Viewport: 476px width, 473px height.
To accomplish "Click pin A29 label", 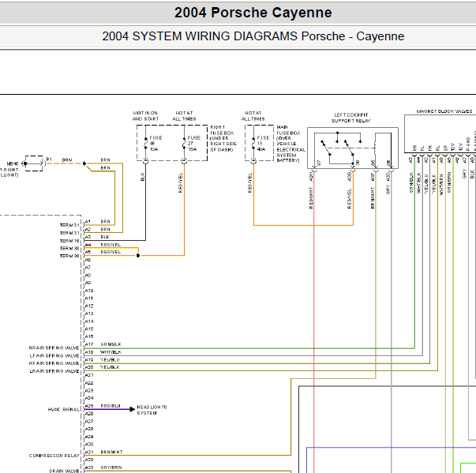I will point(89,437).
